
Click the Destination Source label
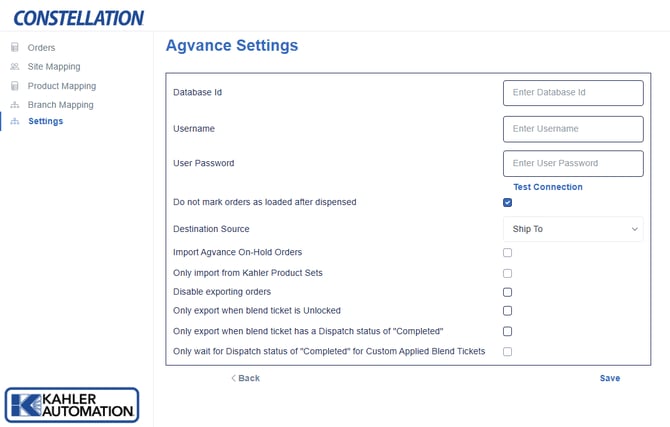(211, 229)
